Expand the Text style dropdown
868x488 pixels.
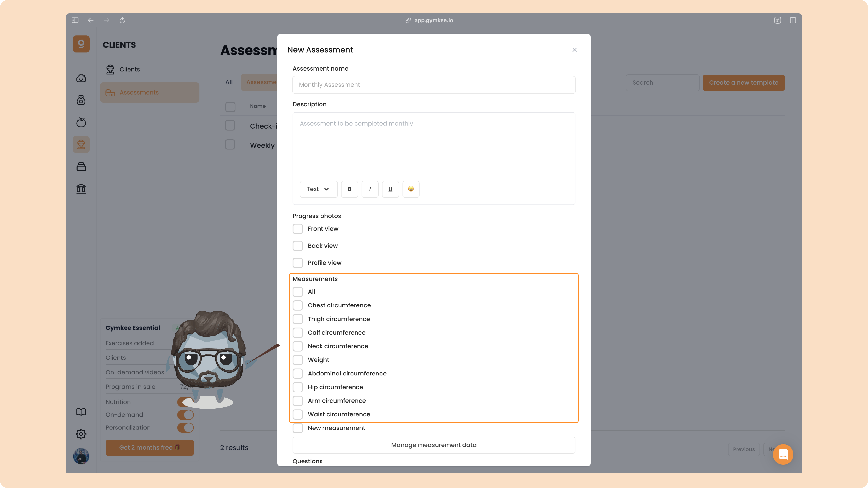click(318, 189)
